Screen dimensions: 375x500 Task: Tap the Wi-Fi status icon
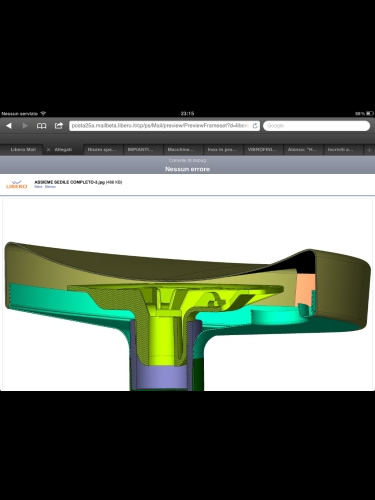[43, 114]
